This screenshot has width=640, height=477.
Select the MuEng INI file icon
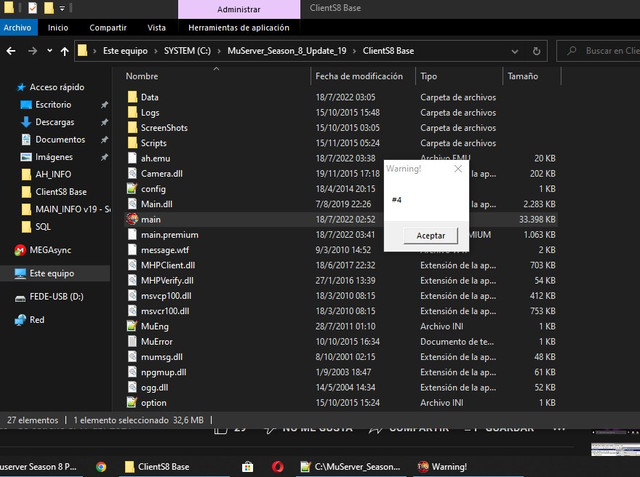point(132,326)
